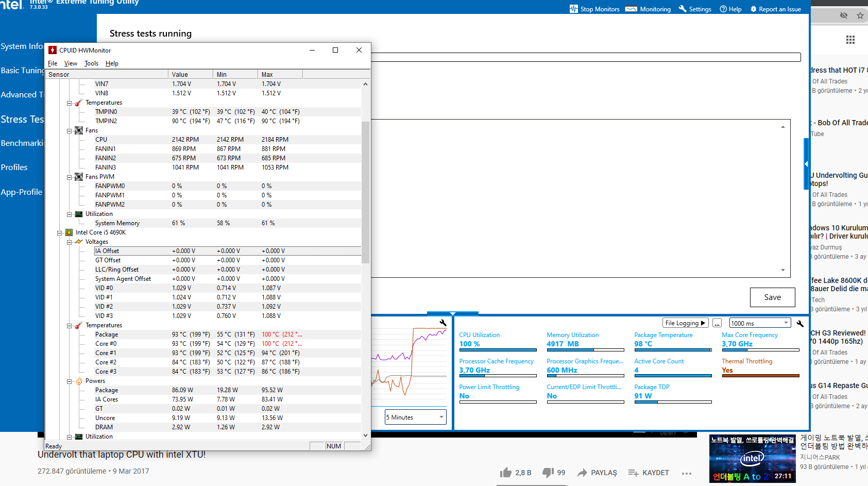Open XTU Settings wrench icon
Screen dimensions: 868x486
click(x=683, y=9)
